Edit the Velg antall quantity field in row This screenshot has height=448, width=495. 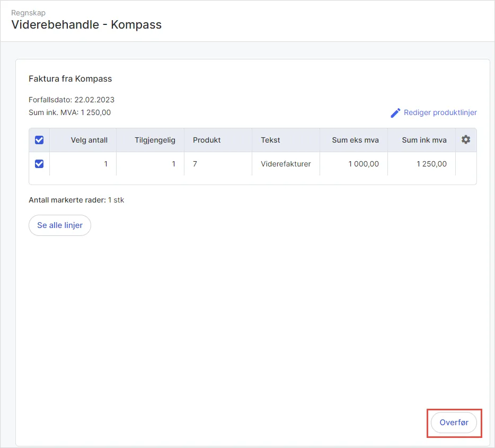pos(83,164)
